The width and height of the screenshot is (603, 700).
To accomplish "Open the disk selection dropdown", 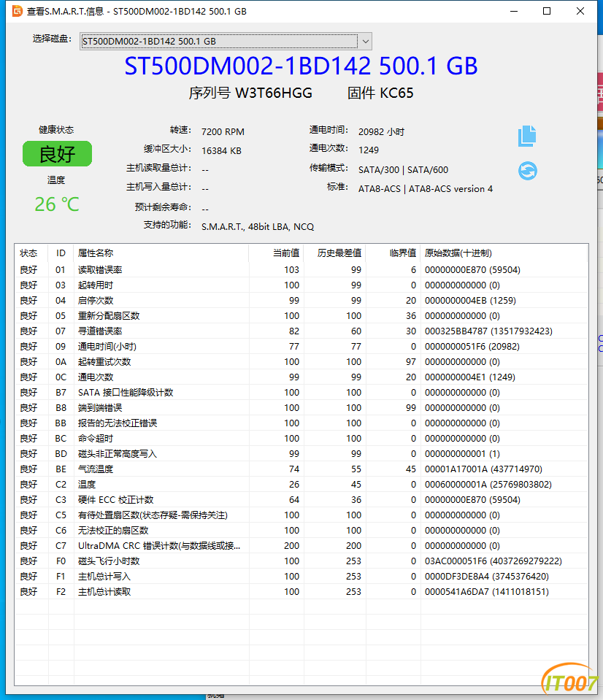I will 226,42.
